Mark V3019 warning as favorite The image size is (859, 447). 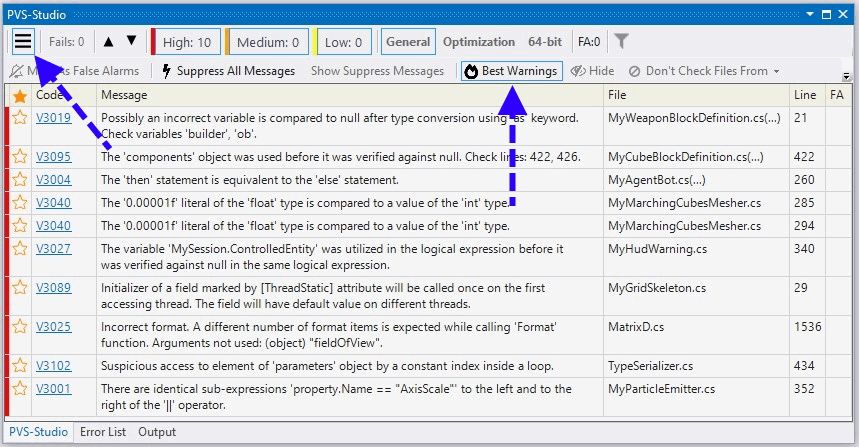click(x=20, y=118)
